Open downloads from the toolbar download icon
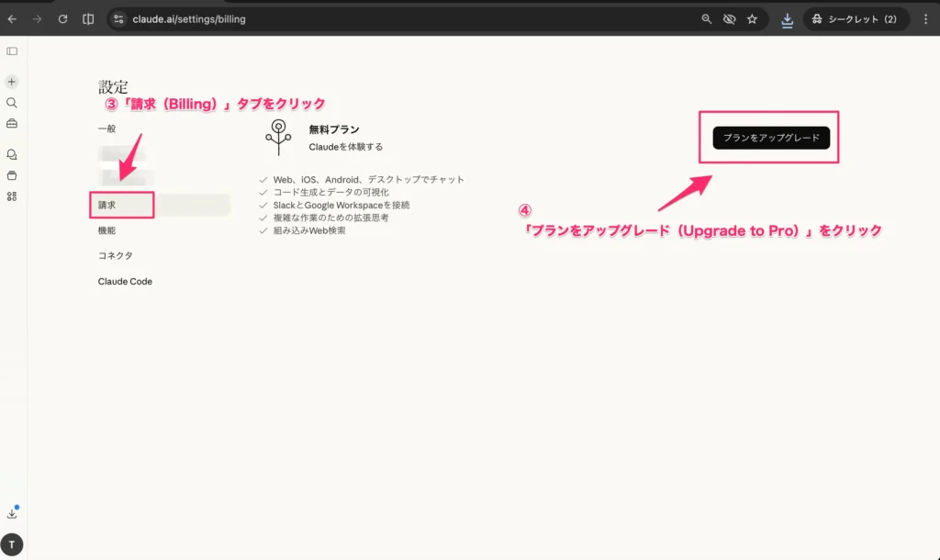940x560 pixels. [788, 17]
